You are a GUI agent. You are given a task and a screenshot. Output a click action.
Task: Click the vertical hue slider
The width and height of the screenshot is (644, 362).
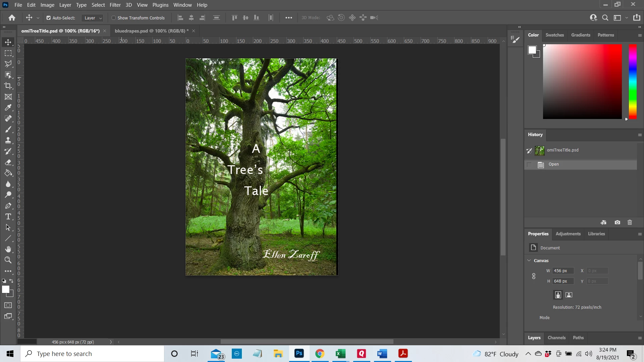click(x=633, y=81)
